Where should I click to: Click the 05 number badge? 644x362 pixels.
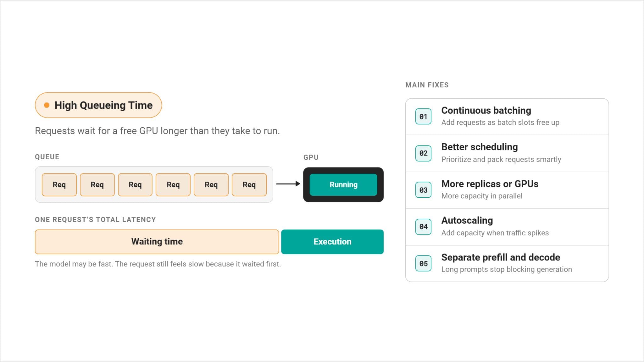(x=423, y=263)
